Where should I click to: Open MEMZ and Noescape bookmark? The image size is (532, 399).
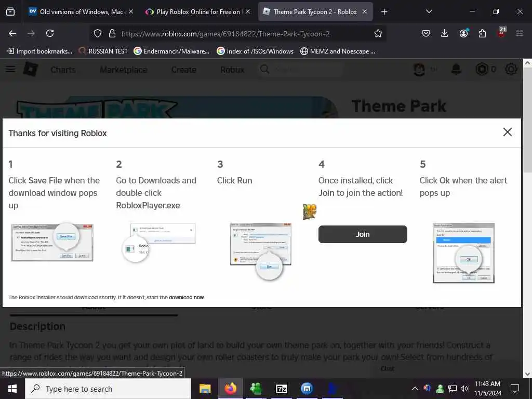click(338, 51)
